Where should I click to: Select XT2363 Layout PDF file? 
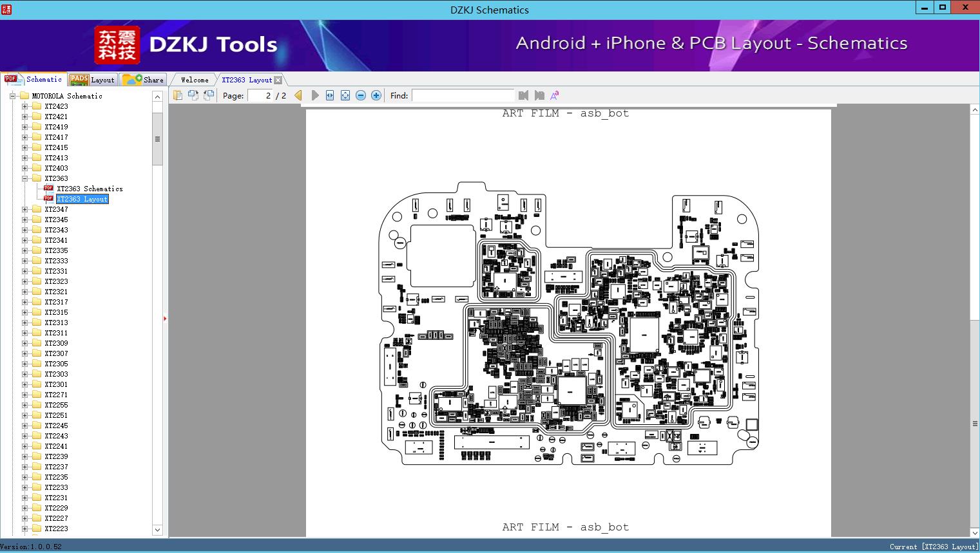pos(82,199)
